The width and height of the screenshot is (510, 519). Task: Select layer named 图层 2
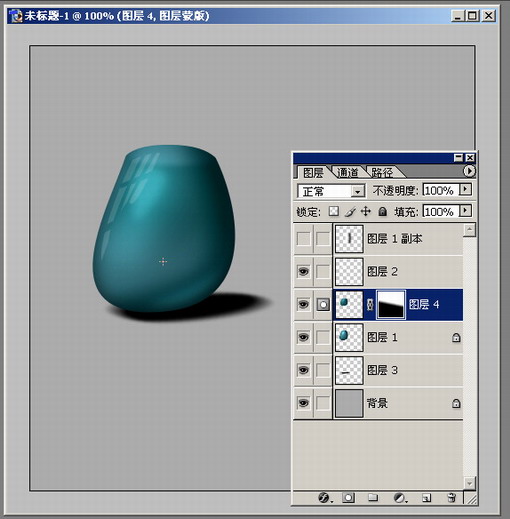[x=382, y=272]
